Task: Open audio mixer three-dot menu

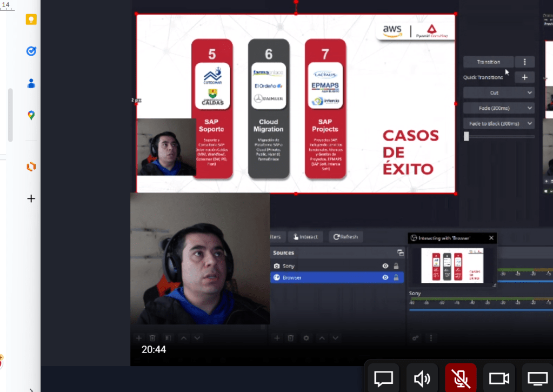Action: point(431,338)
